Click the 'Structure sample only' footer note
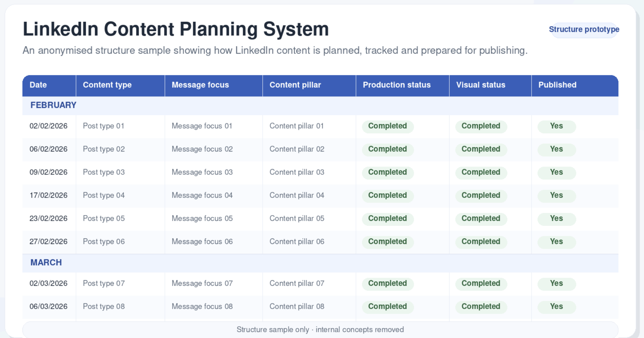Image resolution: width=644 pixels, height=338 pixels. coord(320,329)
